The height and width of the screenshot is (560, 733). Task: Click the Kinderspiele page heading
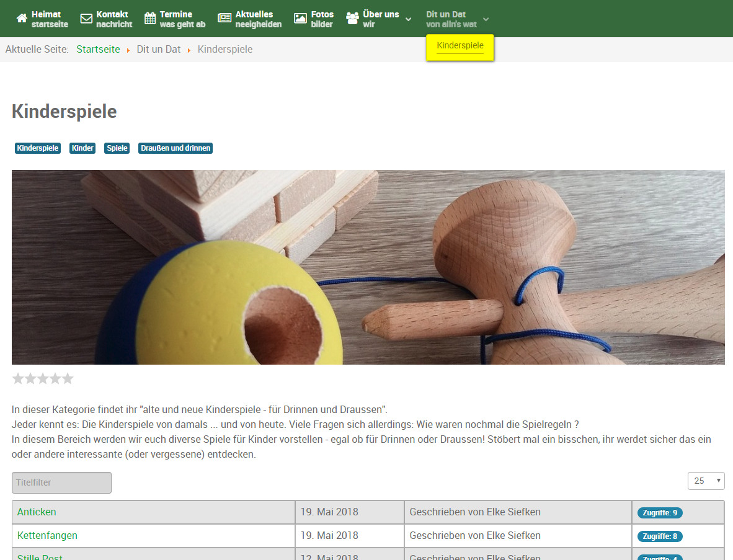(64, 111)
